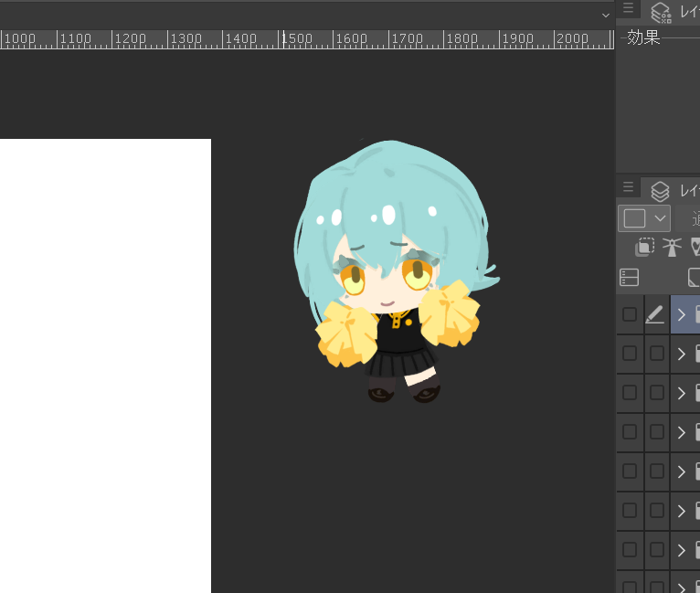
Task: Toggle visibility box of the fifth layer row
Action: click(630, 471)
